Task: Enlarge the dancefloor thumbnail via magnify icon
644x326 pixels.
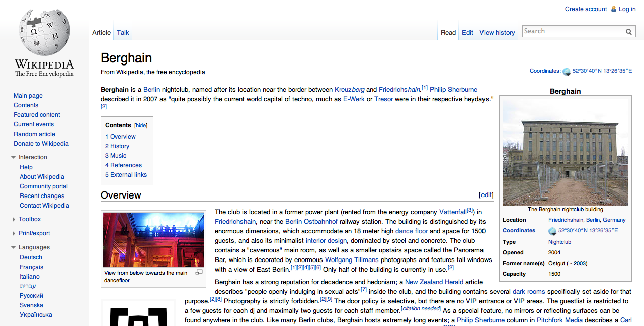Action: click(x=199, y=272)
